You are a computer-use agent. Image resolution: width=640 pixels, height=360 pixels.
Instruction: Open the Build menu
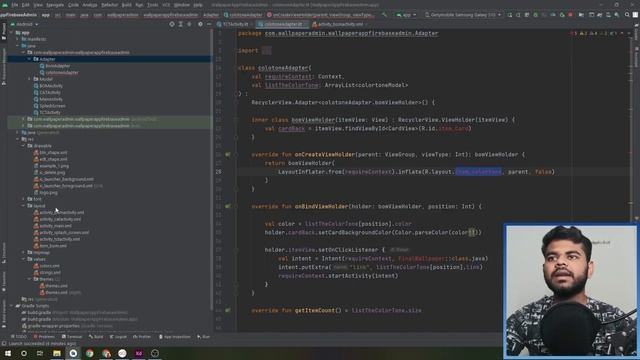127,5
